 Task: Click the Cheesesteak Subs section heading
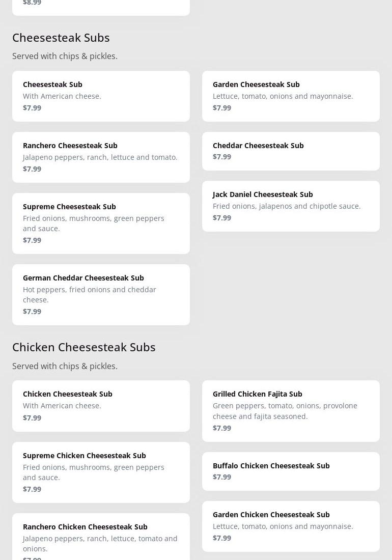[61, 38]
